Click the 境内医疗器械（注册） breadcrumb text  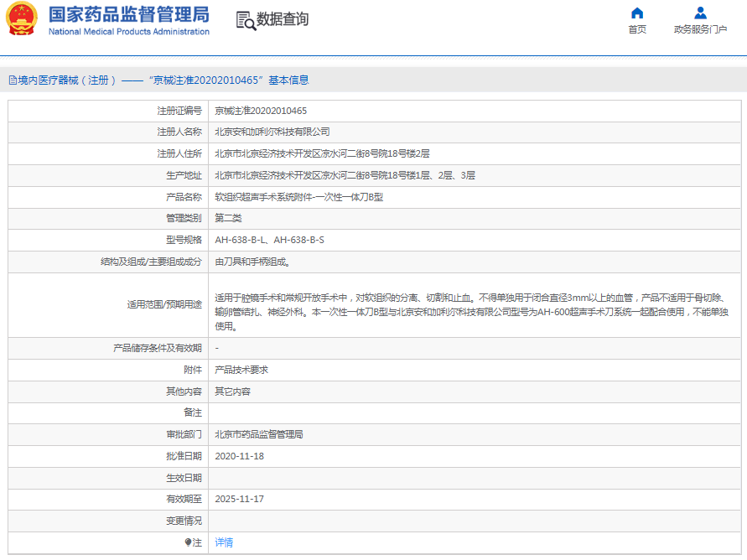[67, 80]
